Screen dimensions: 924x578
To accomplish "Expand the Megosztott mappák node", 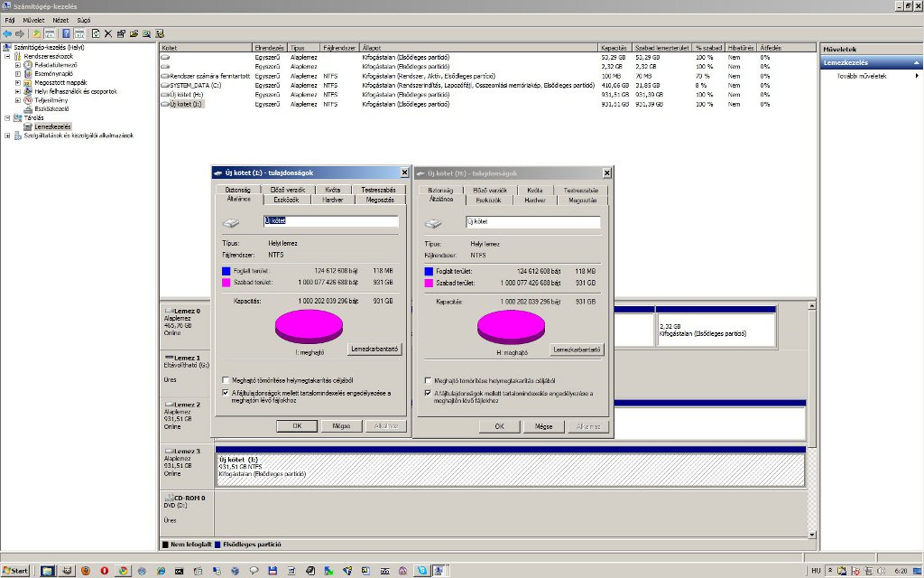I will [18, 82].
